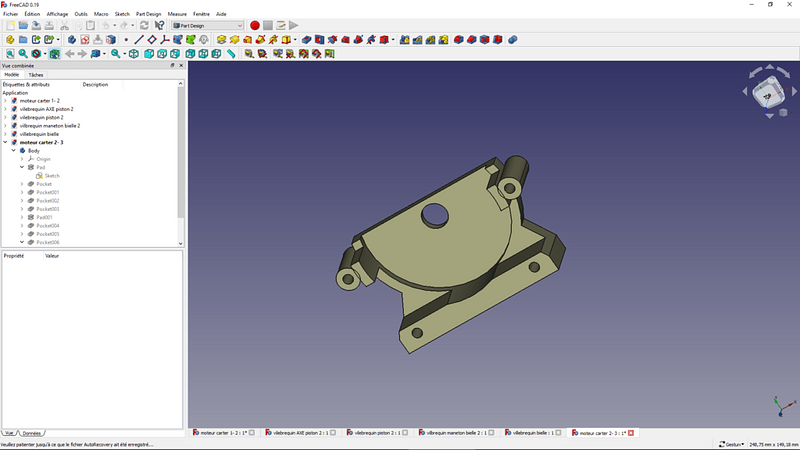The height and width of the screenshot is (450, 800).
Task: Click the Edit macros notepad icon
Action: tap(281, 26)
